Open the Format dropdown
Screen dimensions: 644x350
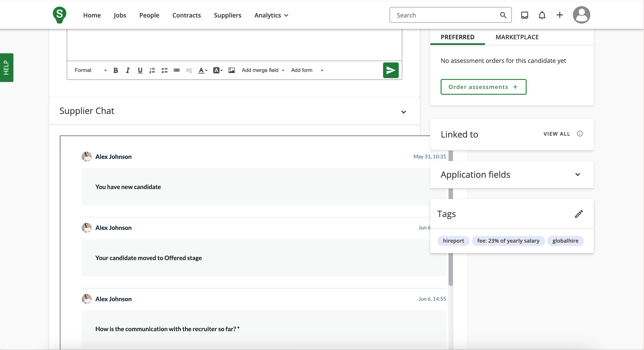pyautogui.click(x=91, y=70)
